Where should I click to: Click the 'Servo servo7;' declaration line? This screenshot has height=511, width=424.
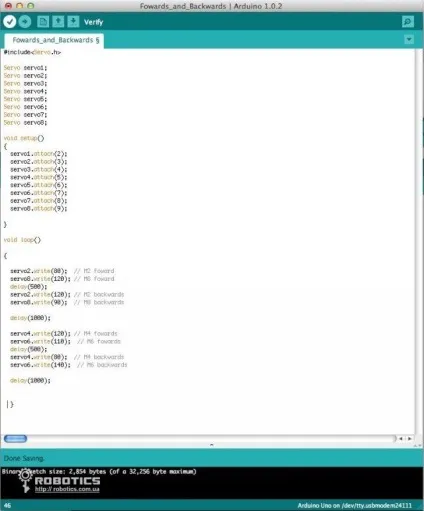coord(25,115)
